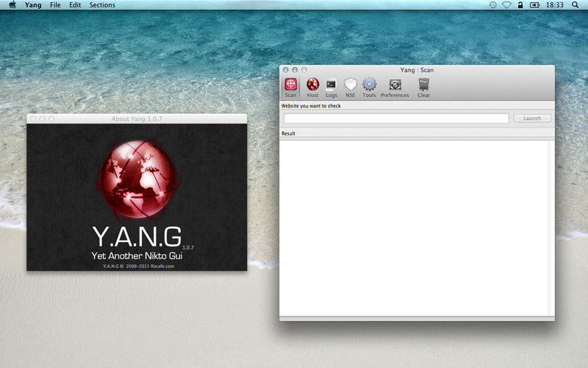Close the Yang : Scan window

286,70
